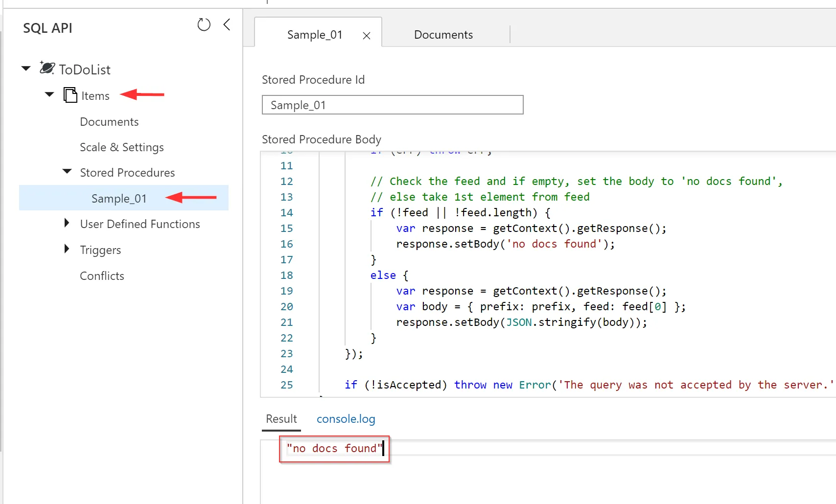Viewport: 836px width, 504px height.
Task: Click code line number 20
Action: pyautogui.click(x=287, y=307)
